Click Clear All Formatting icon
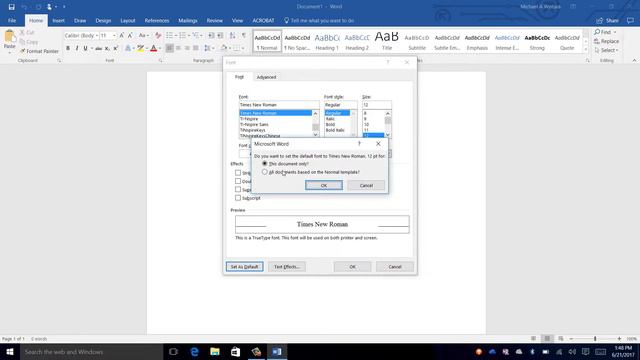Screen dimensions: 640x360 point(158,36)
